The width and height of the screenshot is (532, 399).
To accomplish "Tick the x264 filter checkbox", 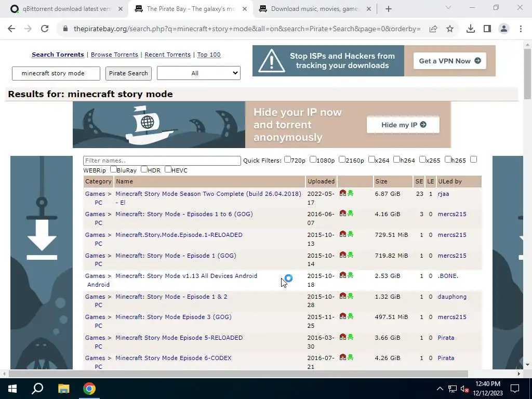I will (x=371, y=159).
